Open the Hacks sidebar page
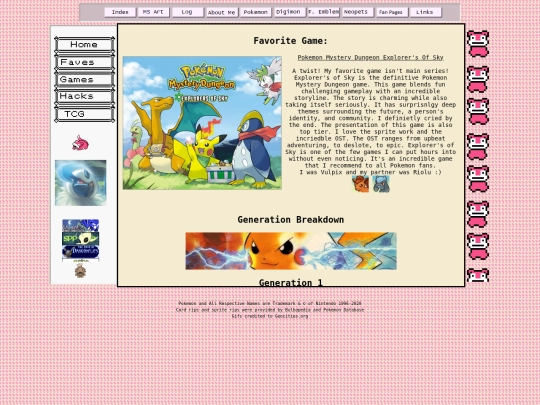Viewport: 540px width, 405px height. (x=84, y=96)
